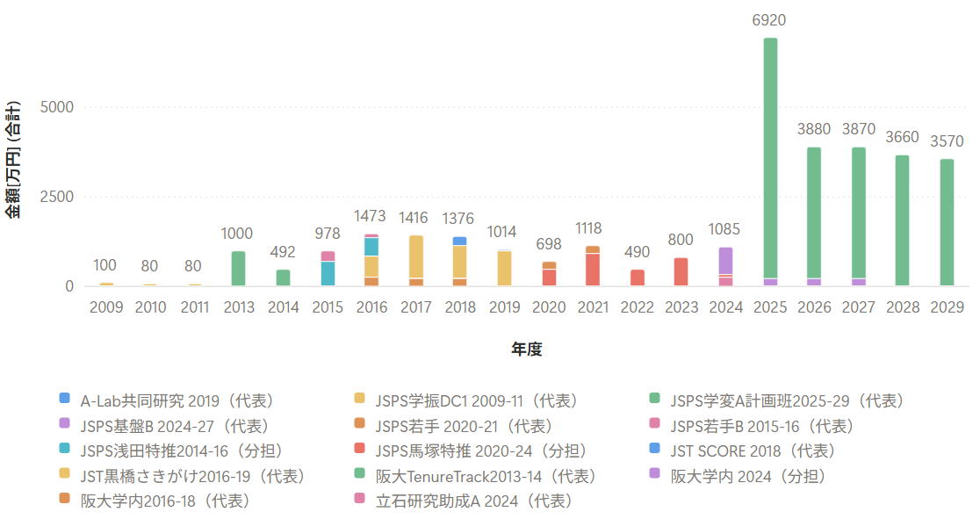Click the 2029 green bar labeled 3570
This screenshot has width=980, height=519.
[948, 222]
